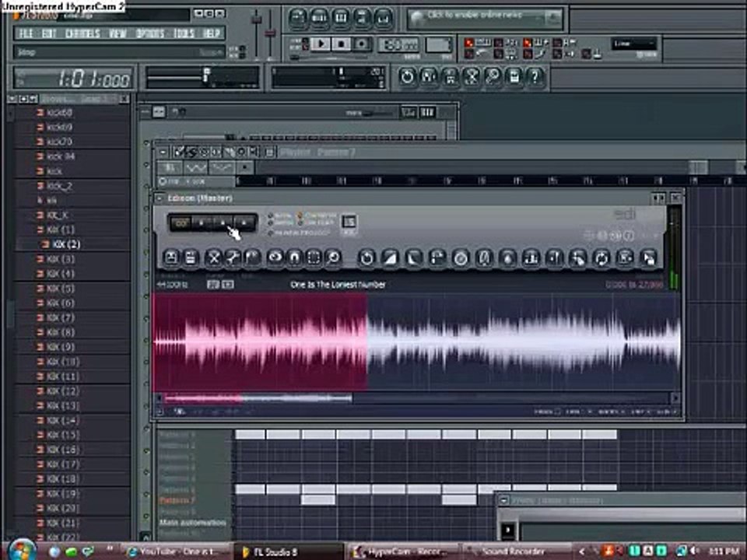
Task: Open Playlist window menu arrow
Action: point(163,152)
